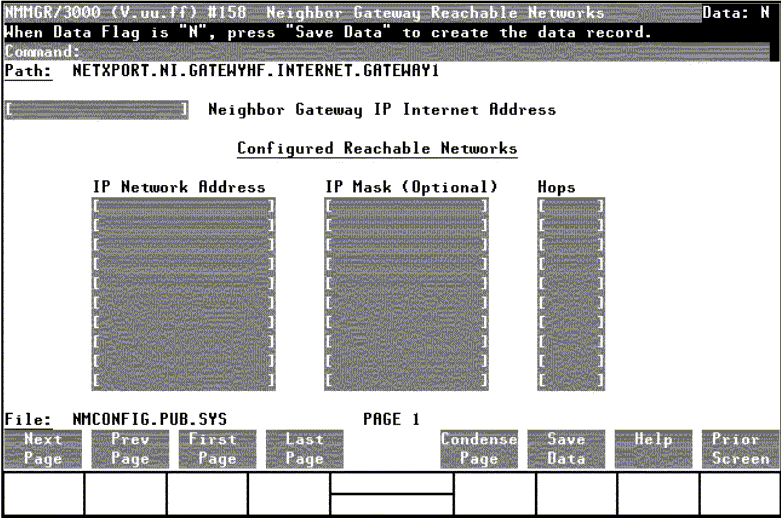
Task: Focus the fifth Hops field
Action: point(571,283)
